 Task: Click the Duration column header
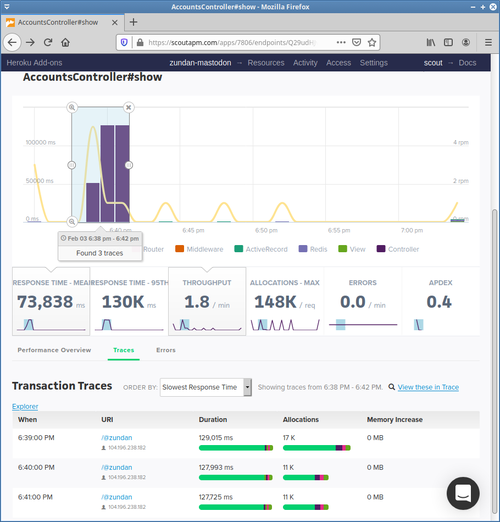click(213, 419)
